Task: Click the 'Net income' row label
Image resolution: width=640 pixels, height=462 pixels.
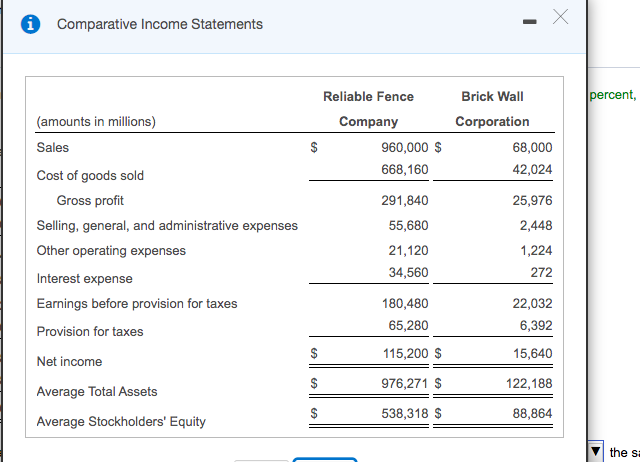Action: 69,362
